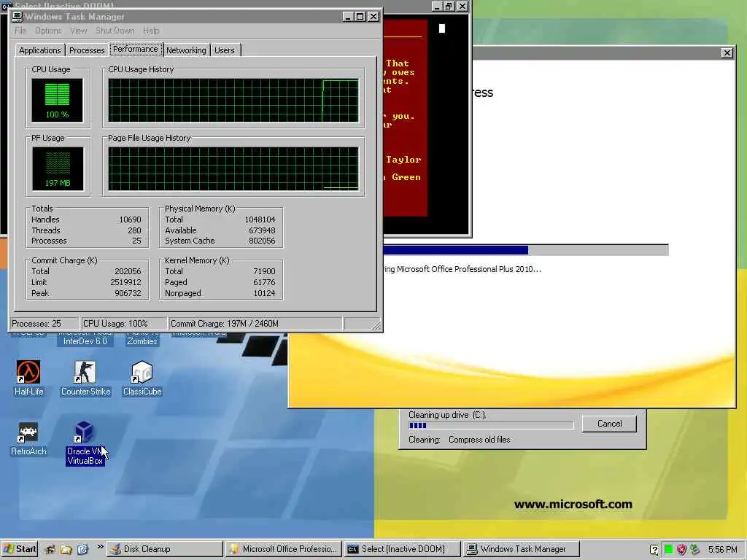Click the tray icon beside the clock
Screen dimensions: 747x560
[x=695, y=550]
